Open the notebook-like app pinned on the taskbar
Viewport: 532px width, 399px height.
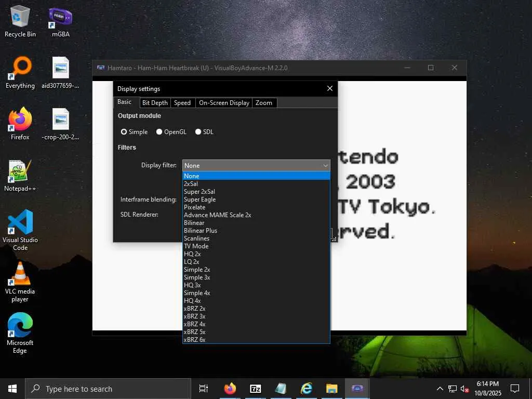click(281, 389)
